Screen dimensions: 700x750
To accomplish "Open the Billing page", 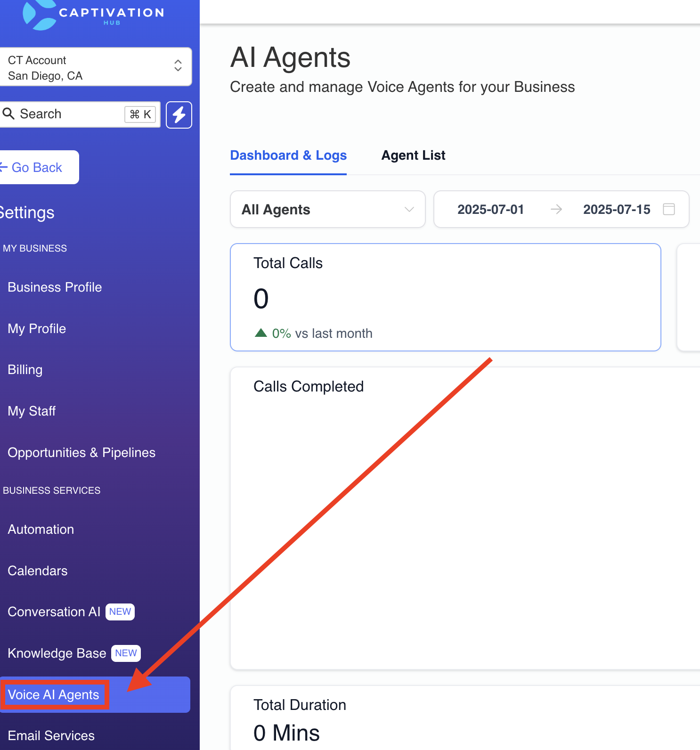I will pos(25,370).
